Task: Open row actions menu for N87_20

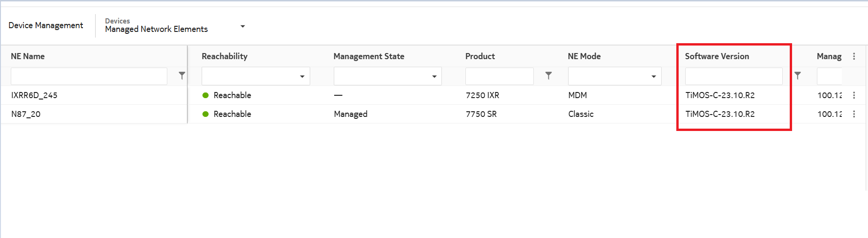Action: [854, 114]
